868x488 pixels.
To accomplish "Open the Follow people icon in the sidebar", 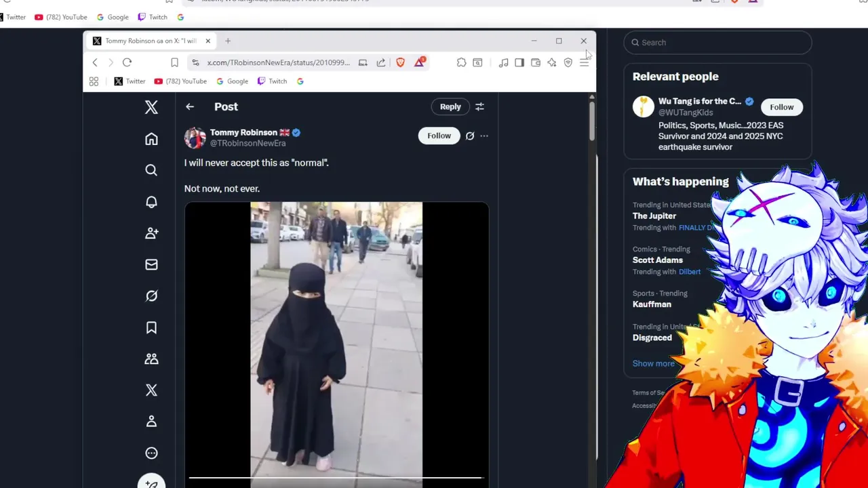I will 151,233.
